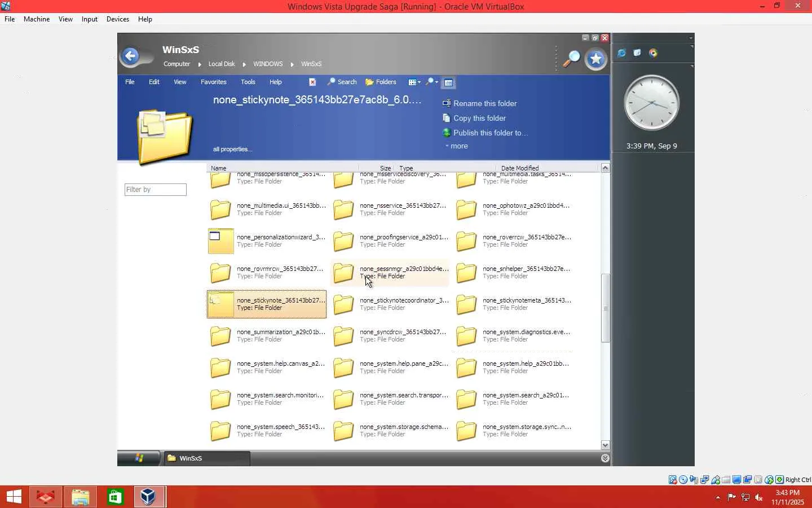Sort by the Name column header

click(x=282, y=168)
